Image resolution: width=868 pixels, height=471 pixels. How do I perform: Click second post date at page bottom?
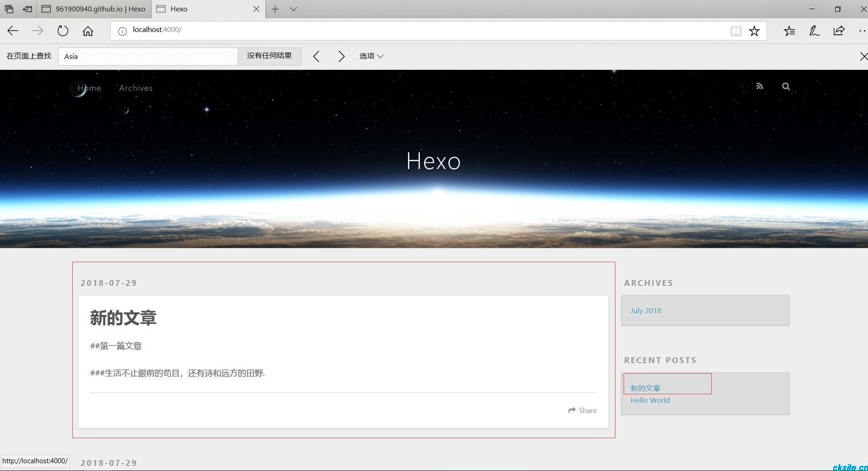click(109, 463)
